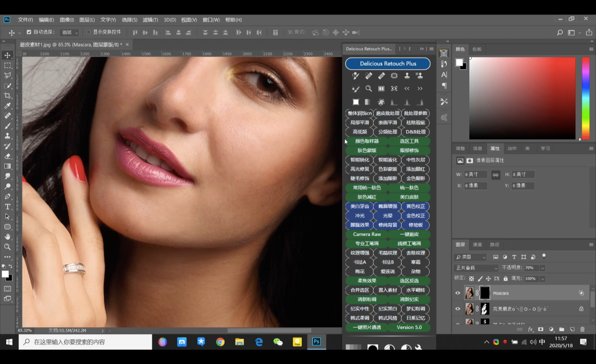Choose the Horizontal Type tool

pos(7,207)
